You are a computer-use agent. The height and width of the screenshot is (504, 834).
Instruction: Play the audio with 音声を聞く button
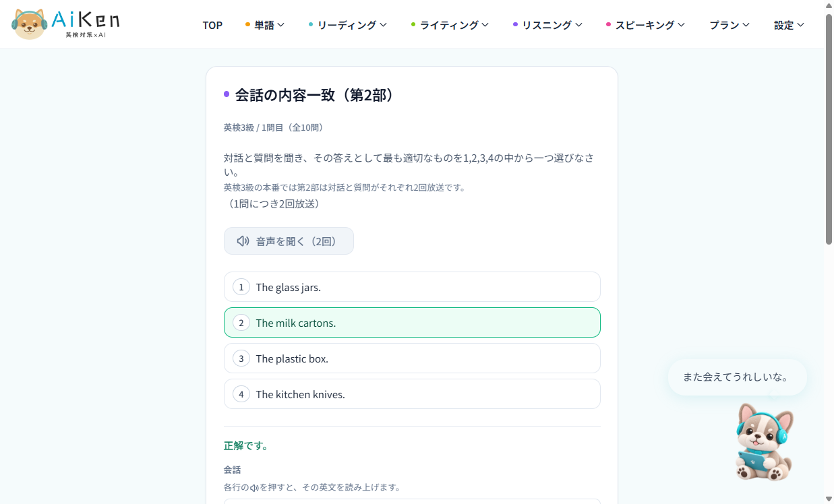(x=289, y=241)
